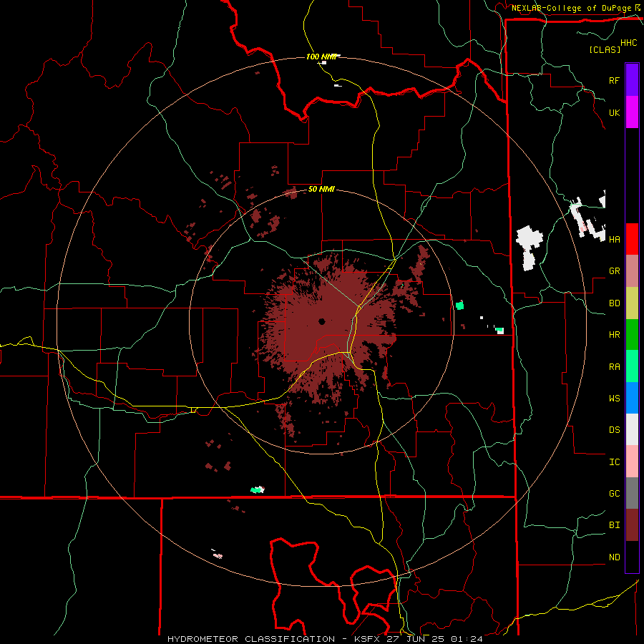Click the purple RF color swatch in legend
The image size is (644, 644).
point(632,80)
